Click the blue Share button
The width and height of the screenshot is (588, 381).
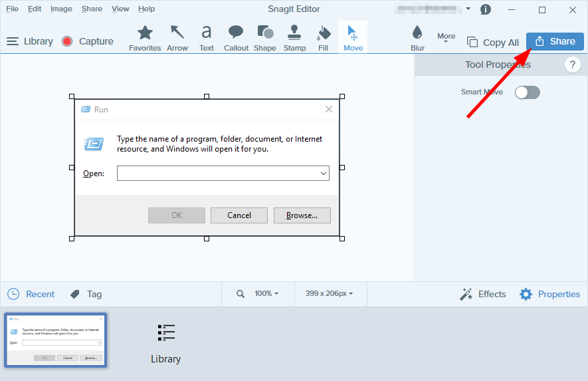(x=555, y=41)
